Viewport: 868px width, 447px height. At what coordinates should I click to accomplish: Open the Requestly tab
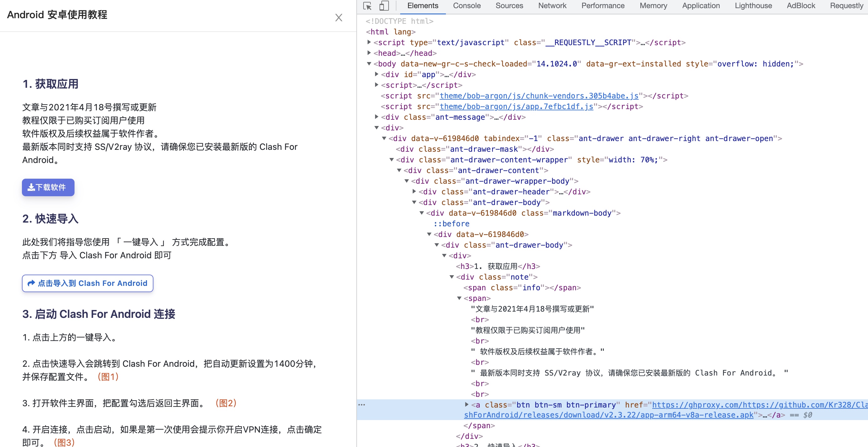coord(846,6)
